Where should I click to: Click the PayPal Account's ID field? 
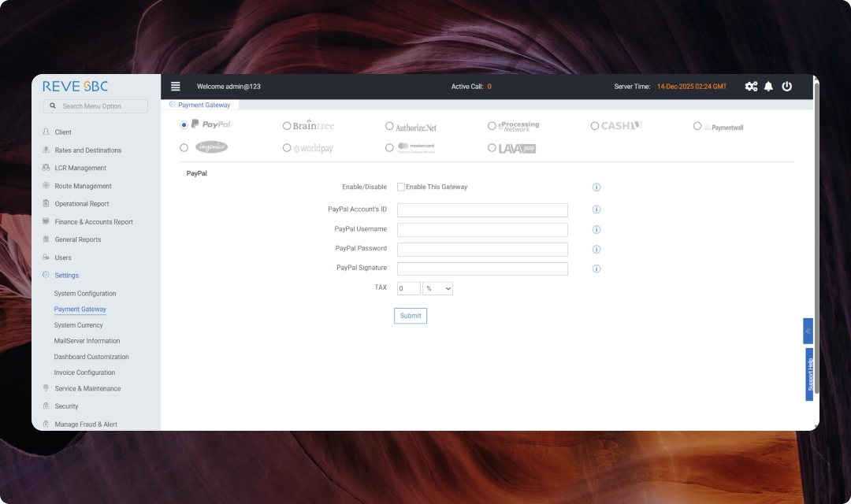482,210
